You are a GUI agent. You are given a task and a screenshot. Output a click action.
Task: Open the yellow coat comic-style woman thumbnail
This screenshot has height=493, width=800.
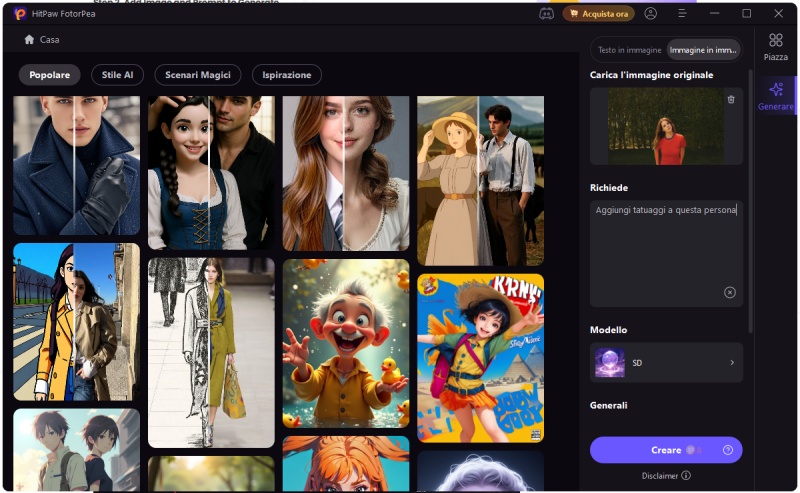(77, 322)
